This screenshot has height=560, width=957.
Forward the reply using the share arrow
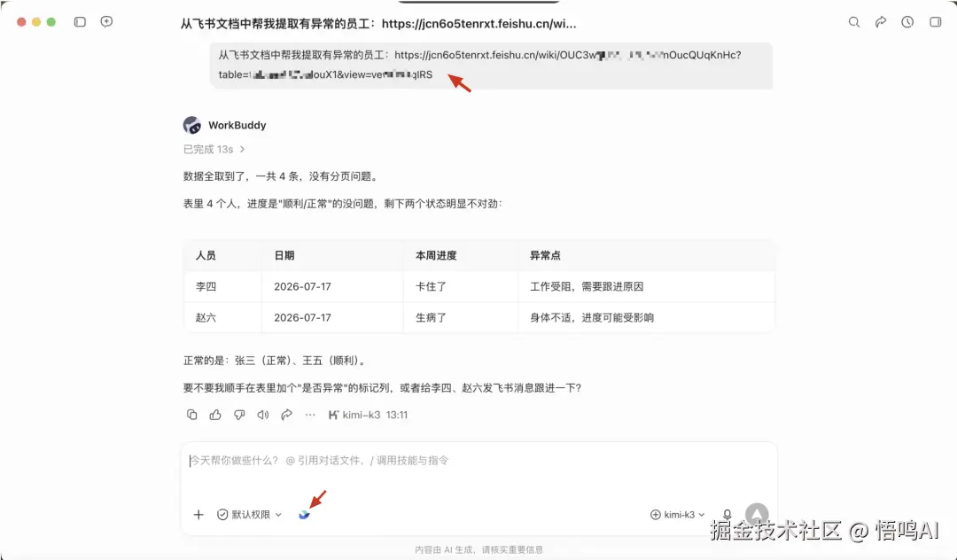tap(287, 415)
